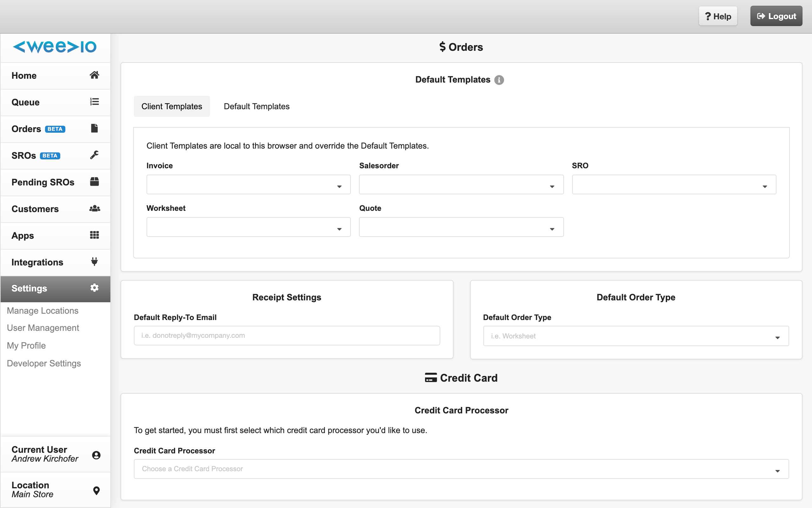Click the Customers people icon

[x=95, y=208]
